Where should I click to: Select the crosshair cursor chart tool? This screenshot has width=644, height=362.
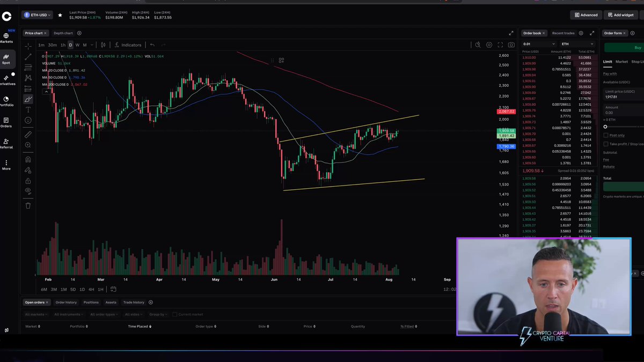[x=28, y=47]
